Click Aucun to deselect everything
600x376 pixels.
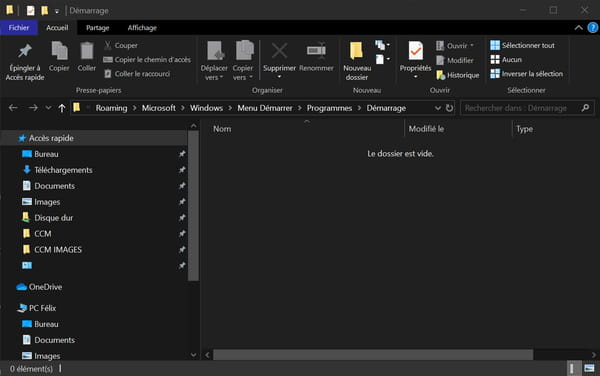click(x=506, y=60)
